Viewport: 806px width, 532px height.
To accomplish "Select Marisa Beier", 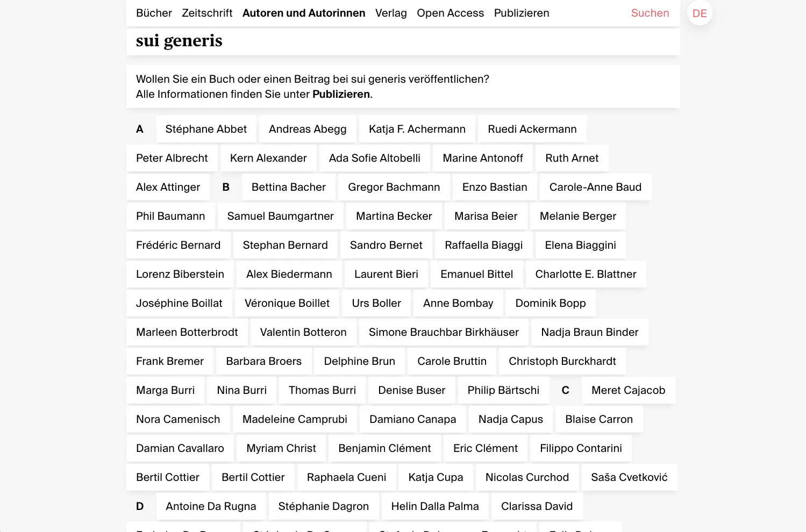I will click(x=486, y=216).
